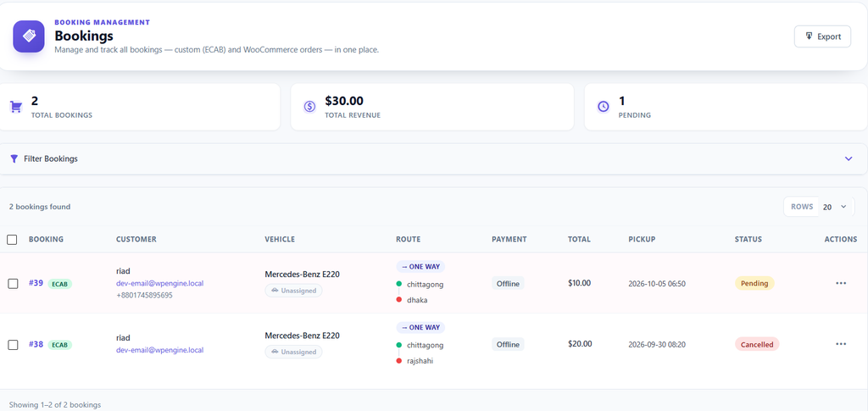Click the $30.00 total revenue value

tap(344, 101)
